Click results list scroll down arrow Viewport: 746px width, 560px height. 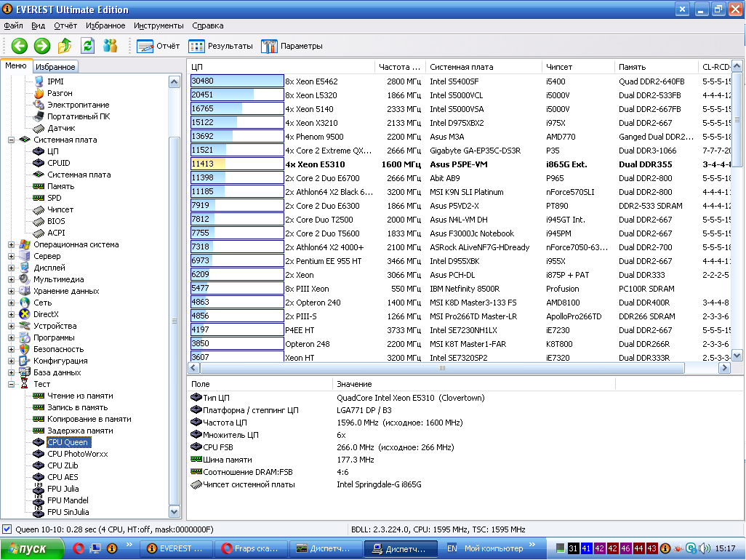737,356
